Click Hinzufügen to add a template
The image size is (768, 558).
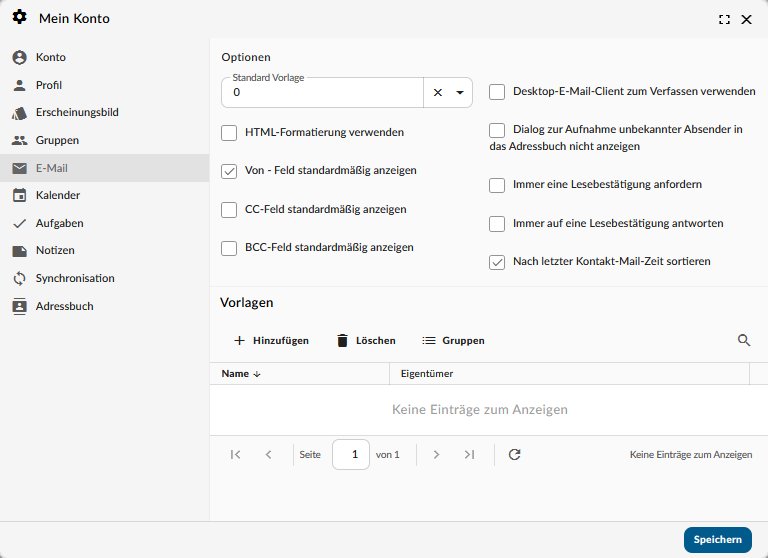pyautogui.click(x=271, y=340)
